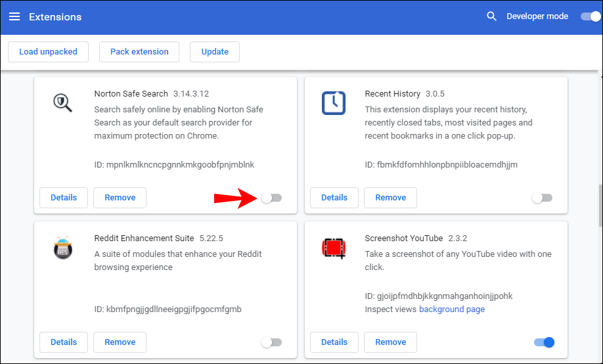Image resolution: width=603 pixels, height=364 pixels.
Task: Click the Recent History description text
Action: 449,123
